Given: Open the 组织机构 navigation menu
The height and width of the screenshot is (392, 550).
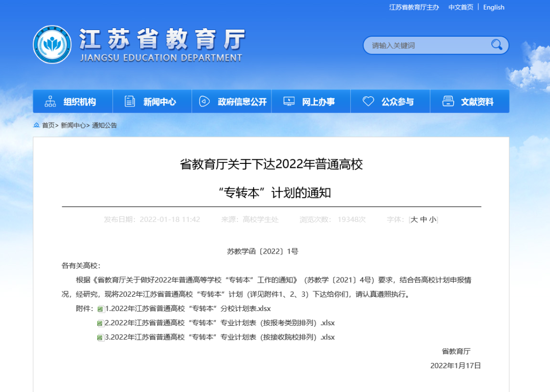Looking at the screenshot, I should tap(79, 102).
